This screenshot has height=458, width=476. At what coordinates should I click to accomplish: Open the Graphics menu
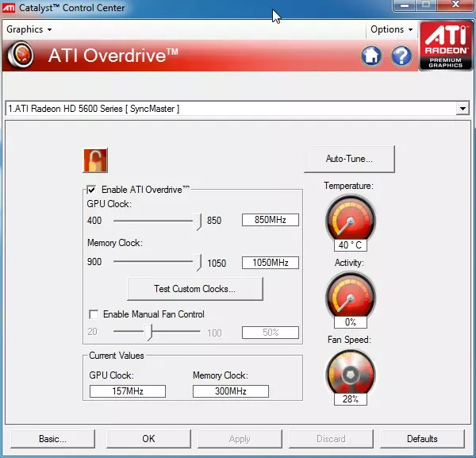tap(29, 29)
